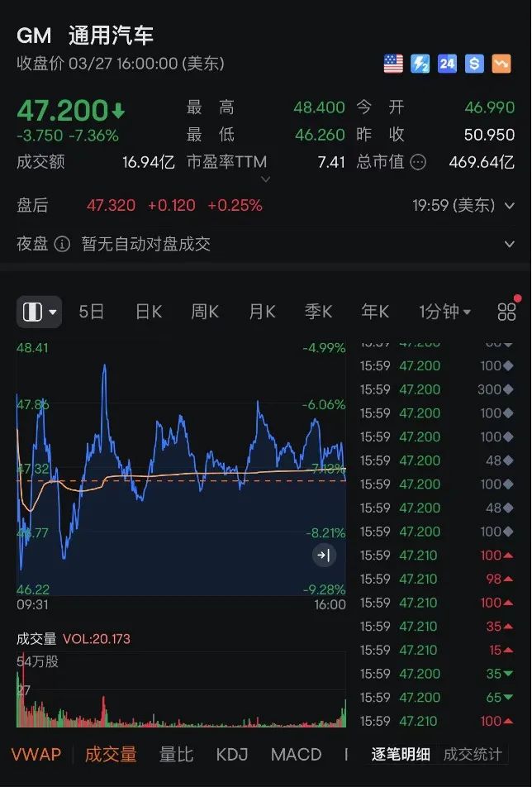Switch to 逐笔明细 tab
The width and height of the screenshot is (532, 787).
click(x=400, y=755)
